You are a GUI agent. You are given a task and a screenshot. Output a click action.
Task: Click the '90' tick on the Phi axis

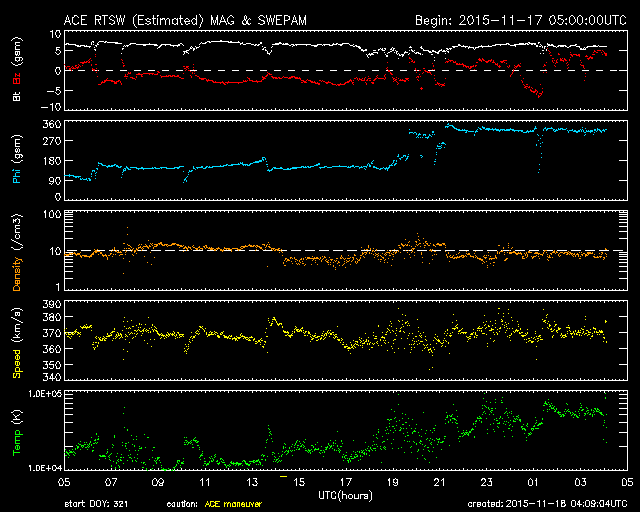click(x=55, y=181)
